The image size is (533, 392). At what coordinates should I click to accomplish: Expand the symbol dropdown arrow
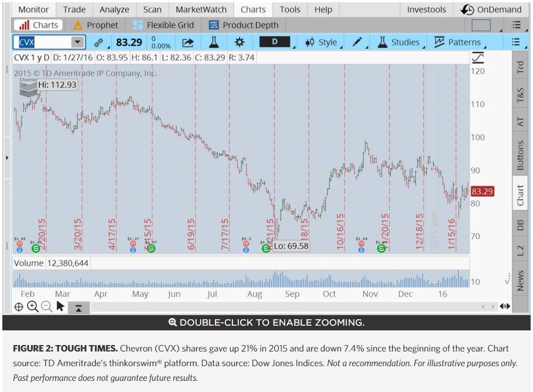point(77,42)
